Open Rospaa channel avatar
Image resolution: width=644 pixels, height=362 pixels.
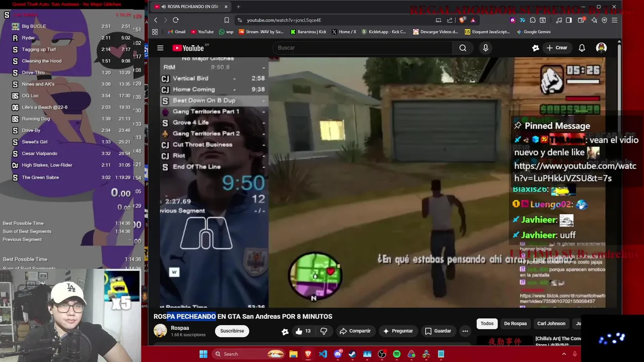(160, 331)
